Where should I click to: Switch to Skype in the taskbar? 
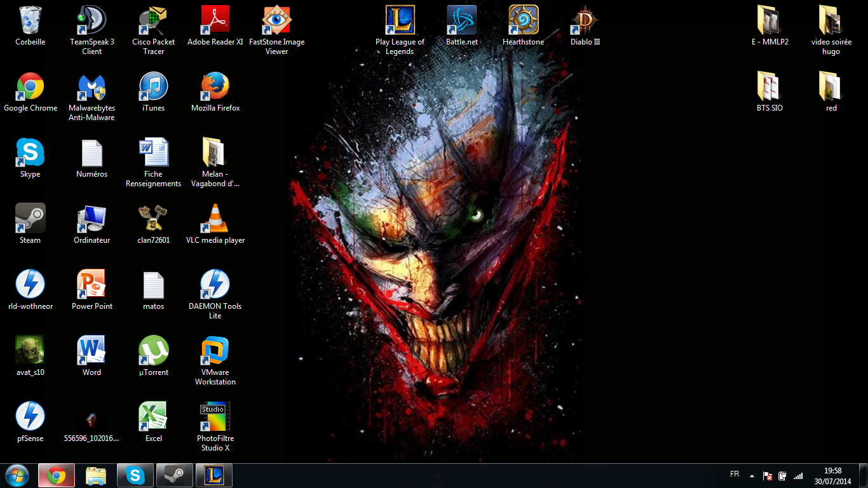point(135,475)
